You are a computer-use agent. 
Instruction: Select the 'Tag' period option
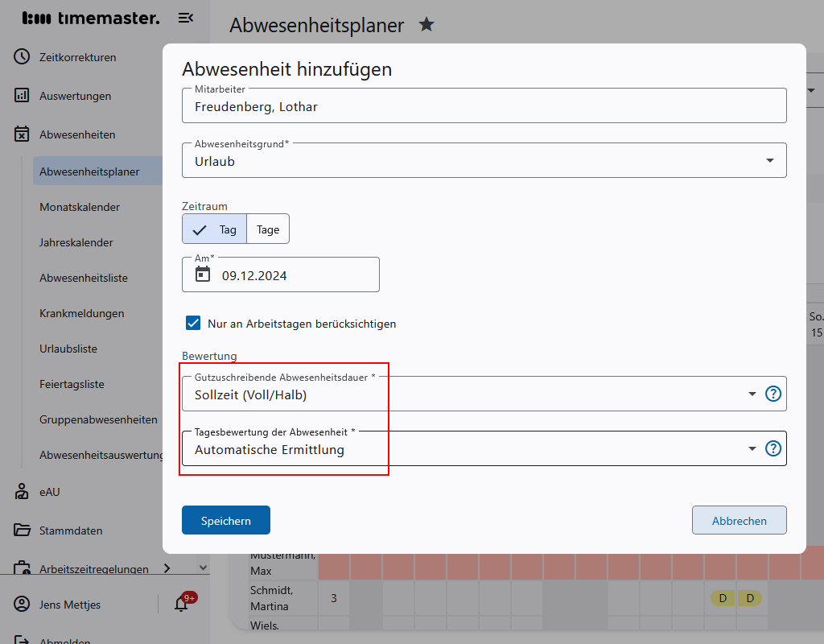point(215,229)
